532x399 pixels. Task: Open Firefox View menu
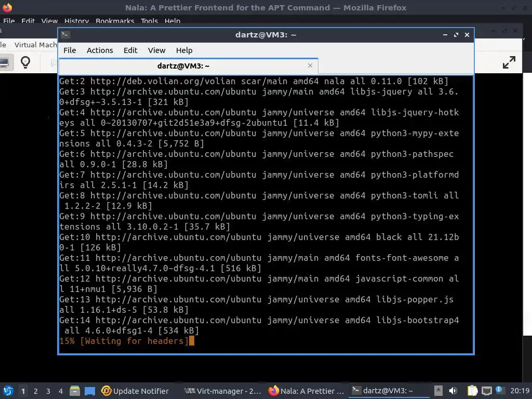49,21
